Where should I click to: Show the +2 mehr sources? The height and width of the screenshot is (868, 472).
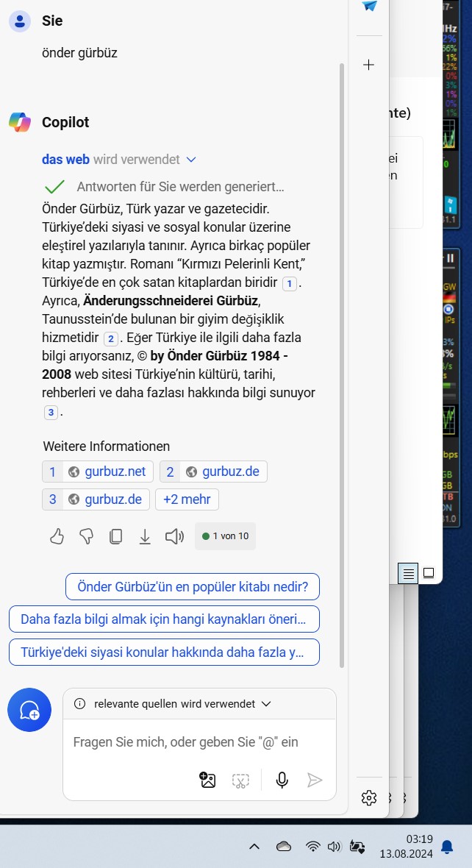(187, 499)
